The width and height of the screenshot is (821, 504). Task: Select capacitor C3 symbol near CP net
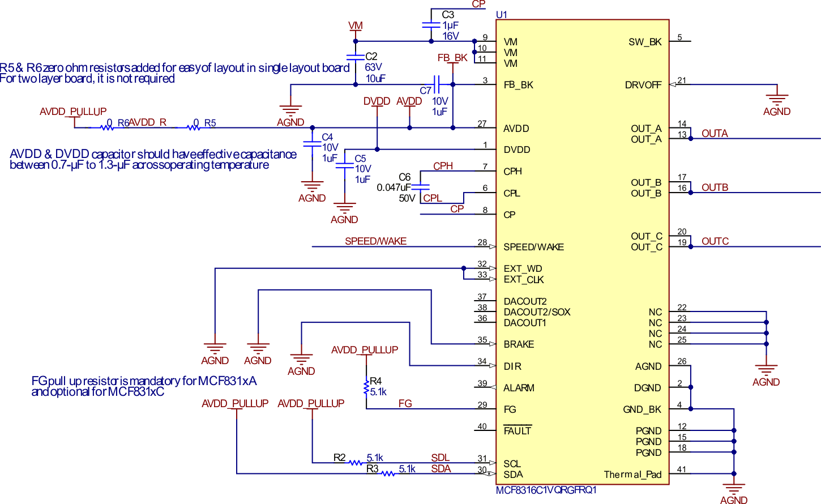pyautogui.click(x=431, y=25)
